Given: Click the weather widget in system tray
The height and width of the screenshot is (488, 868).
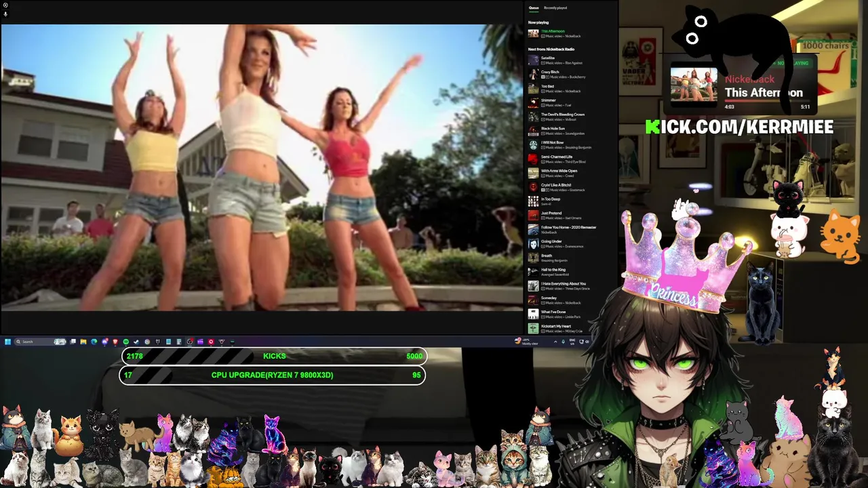Looking at the screenshot, I should click(526, 342).
